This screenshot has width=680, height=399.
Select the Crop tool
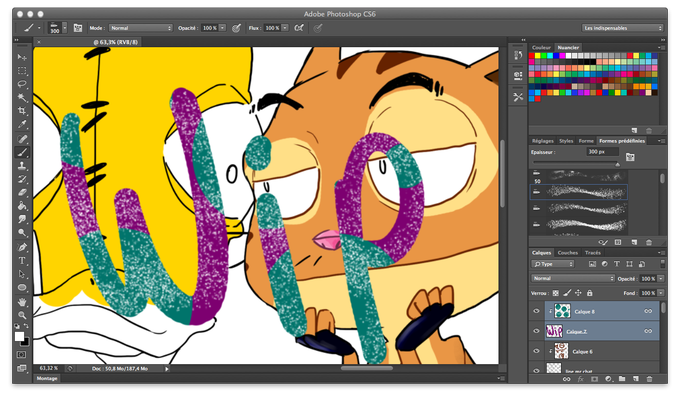tap(22, 111)
